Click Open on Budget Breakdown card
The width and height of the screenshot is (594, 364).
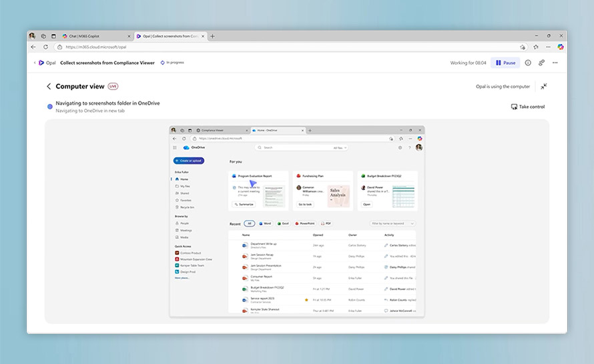[366, 204]
